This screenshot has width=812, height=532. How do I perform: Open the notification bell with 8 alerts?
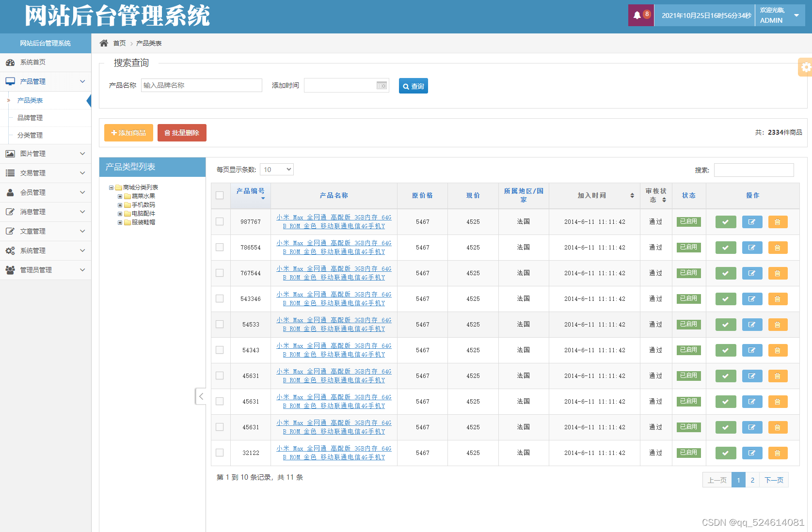[641, 15]
